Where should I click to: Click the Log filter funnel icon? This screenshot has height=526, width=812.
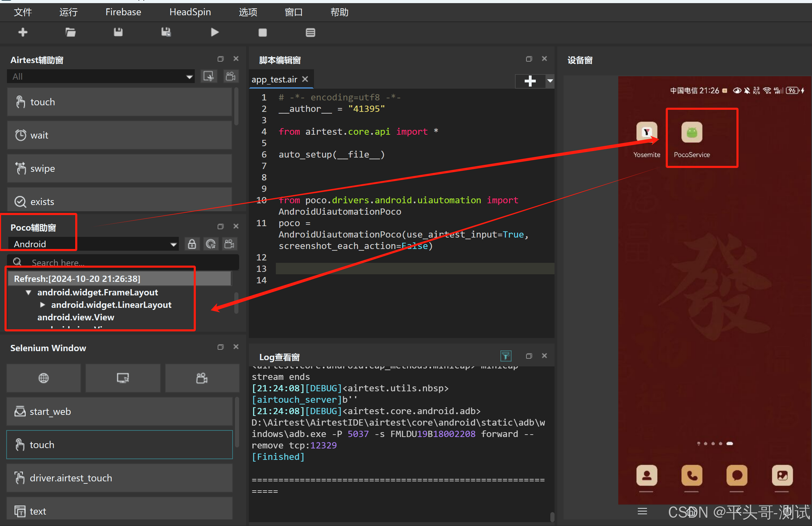click(x=506, y=356)
